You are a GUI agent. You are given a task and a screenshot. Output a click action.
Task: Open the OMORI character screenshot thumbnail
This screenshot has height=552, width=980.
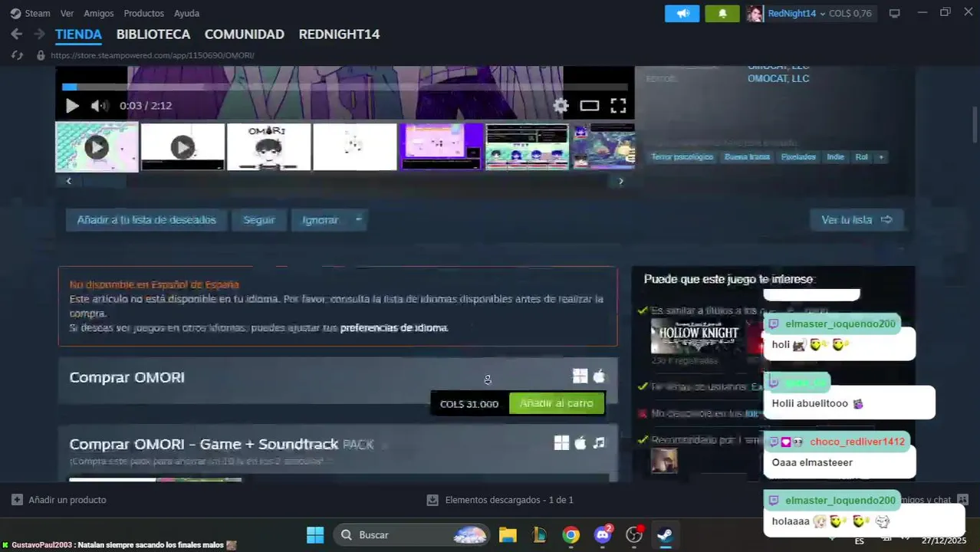coord(268,146)
